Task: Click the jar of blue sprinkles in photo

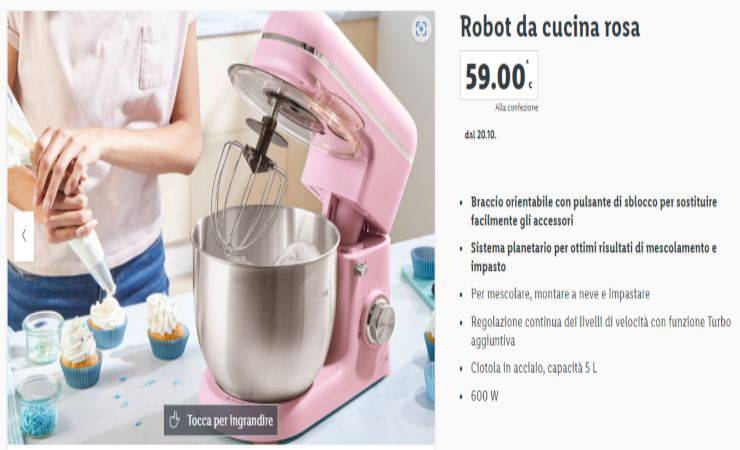Action: [x=38, y=407]
